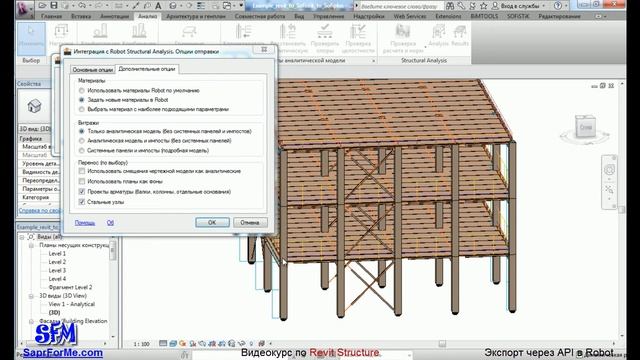Open the Главная ribbon tab
640x360 pixels.
point(51,16)
